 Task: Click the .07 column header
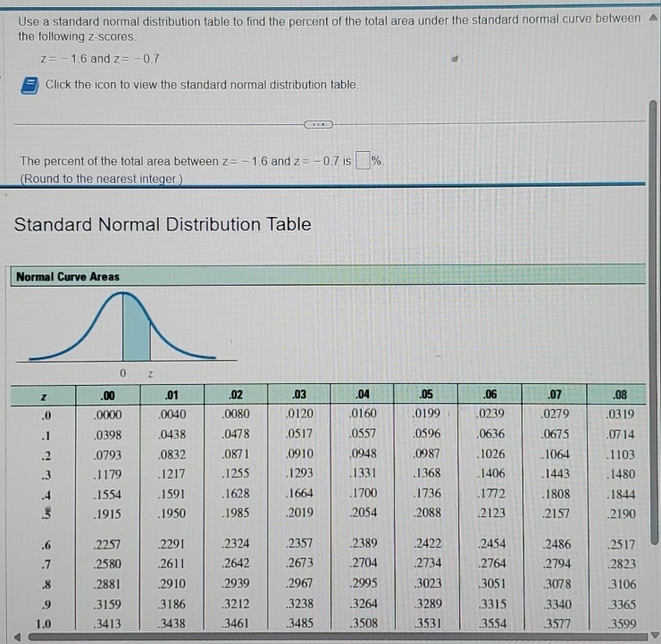(x=555, y=395)
